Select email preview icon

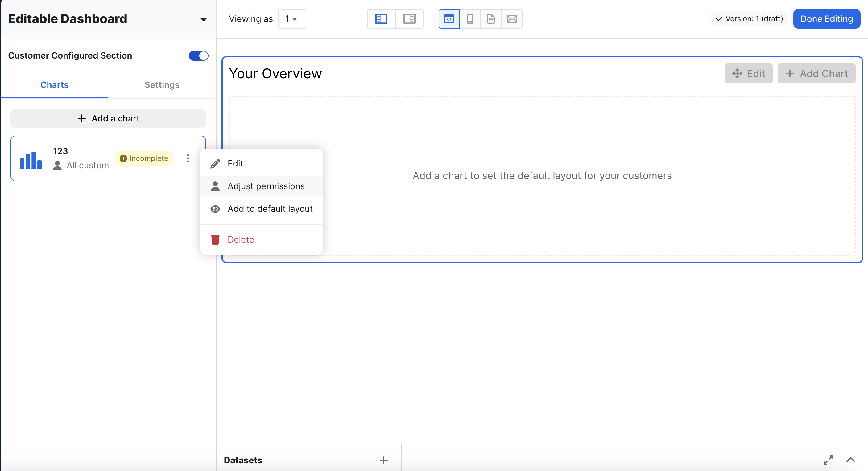pyautogui.click(x=511, y=19)
